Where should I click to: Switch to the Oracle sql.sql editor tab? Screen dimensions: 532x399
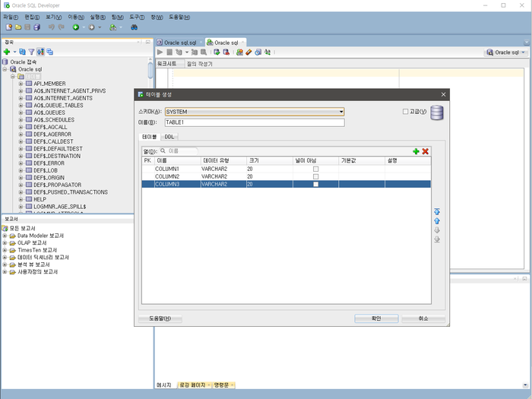(x=180, y=43)
